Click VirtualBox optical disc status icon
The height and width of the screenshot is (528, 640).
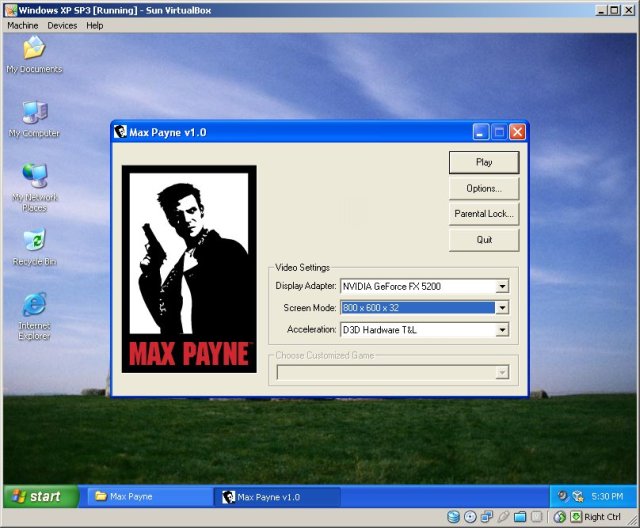[x=470, y=517]
